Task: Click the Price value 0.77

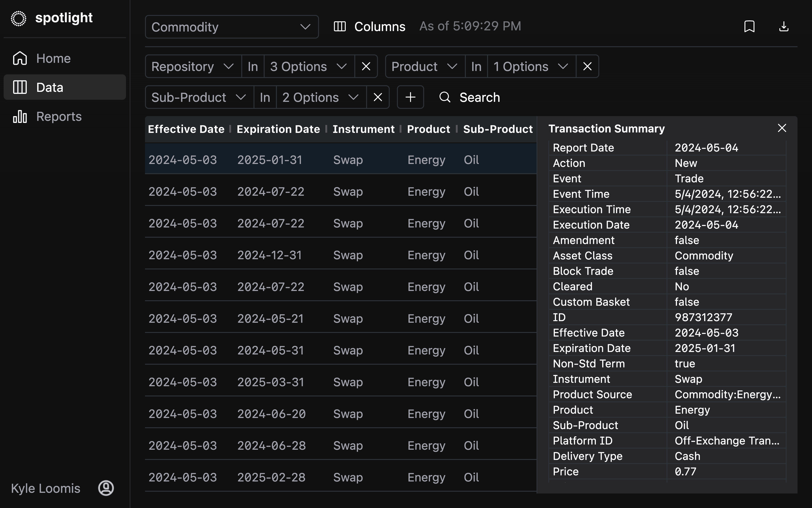Action: coord(685,471)
